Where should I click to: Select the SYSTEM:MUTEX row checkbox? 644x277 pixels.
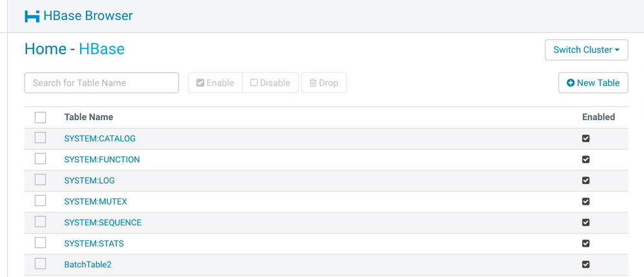40,201
